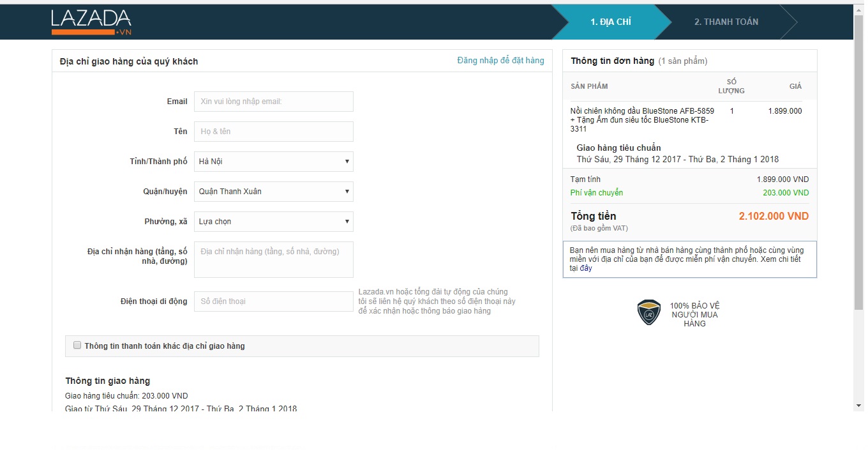Viewport: 868px width, 465px height.
Task: Click the Phí vận chuyển shipping fee label
Action: (x=596, y=193)
